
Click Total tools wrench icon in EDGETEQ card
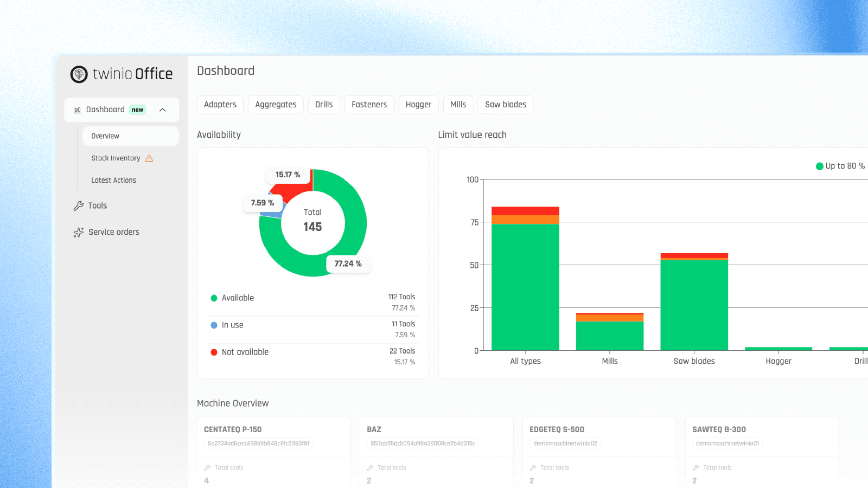[x=533, y=468]
